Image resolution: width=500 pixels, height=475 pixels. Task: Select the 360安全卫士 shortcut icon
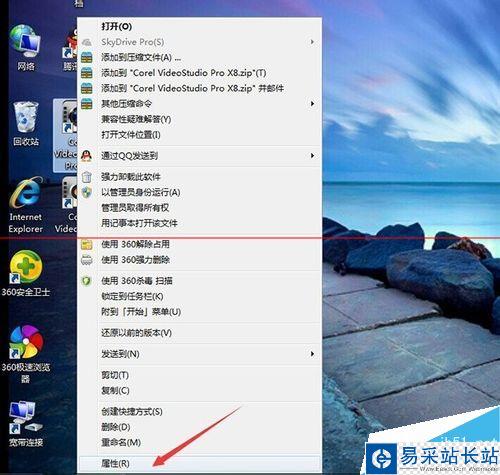26,273
